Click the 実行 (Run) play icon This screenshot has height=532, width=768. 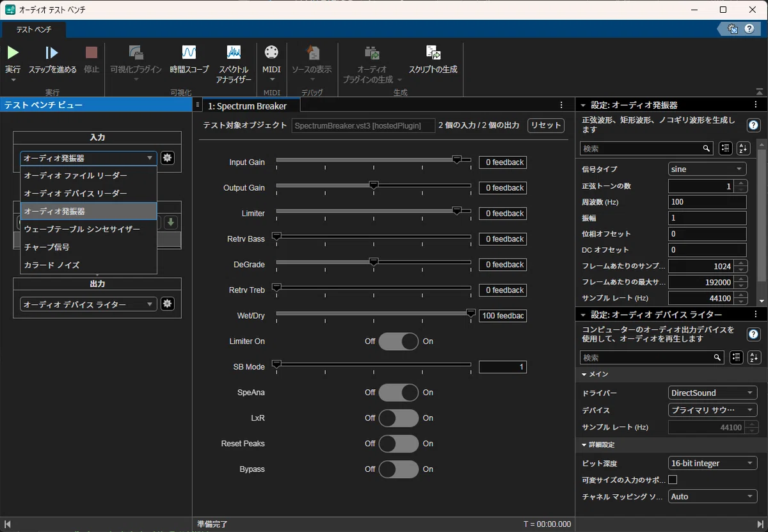pos(13,52)
